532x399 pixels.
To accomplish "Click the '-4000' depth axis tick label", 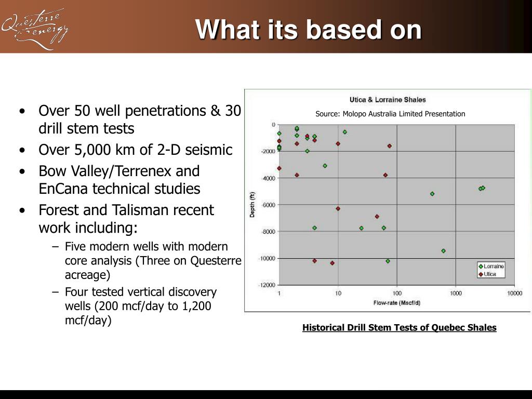I will point(268,178).
